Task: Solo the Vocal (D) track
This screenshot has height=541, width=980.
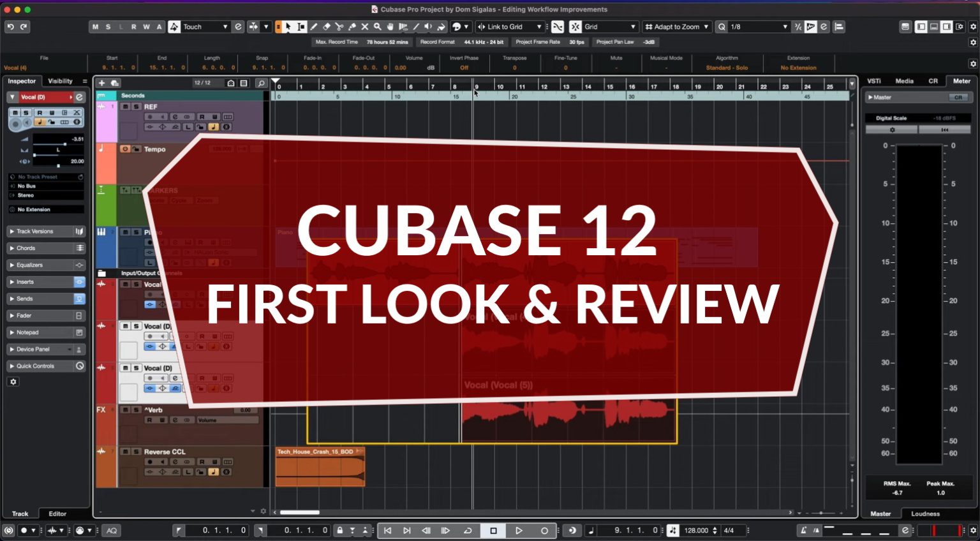Action: [26, 113]
